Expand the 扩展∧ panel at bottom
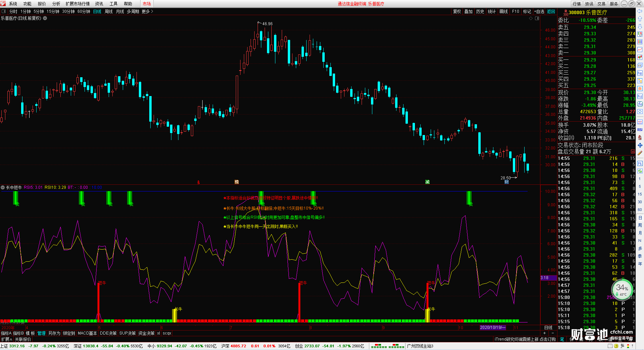 7,339
